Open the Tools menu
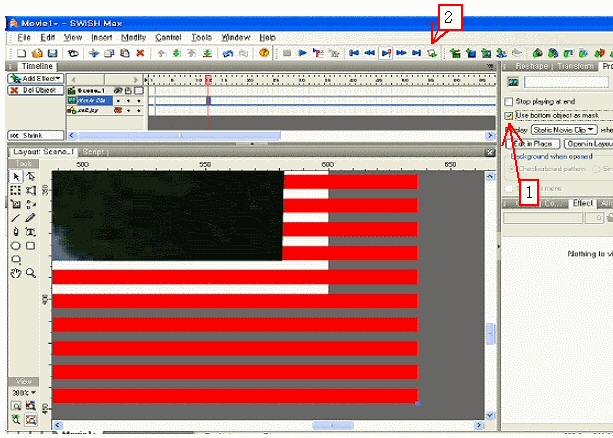This screenshot has width=613, height=438. (x=201, y=38)
